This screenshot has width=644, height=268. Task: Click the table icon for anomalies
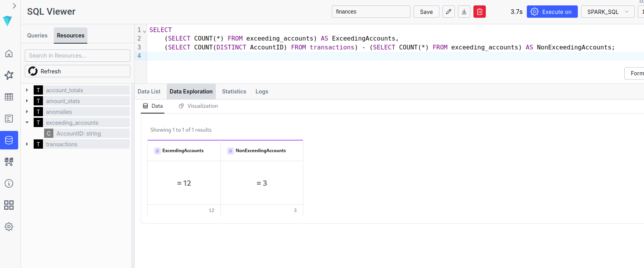point(38,112)
